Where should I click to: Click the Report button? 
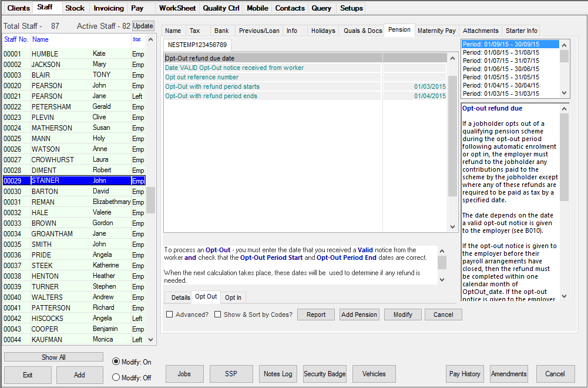pyautogui.click(x=315, y=314)
